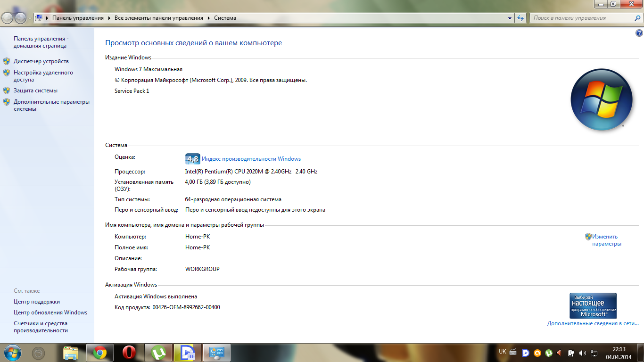Click 'Изменить параметры' link
Screen dimensions: 644x362
(606, 240)
